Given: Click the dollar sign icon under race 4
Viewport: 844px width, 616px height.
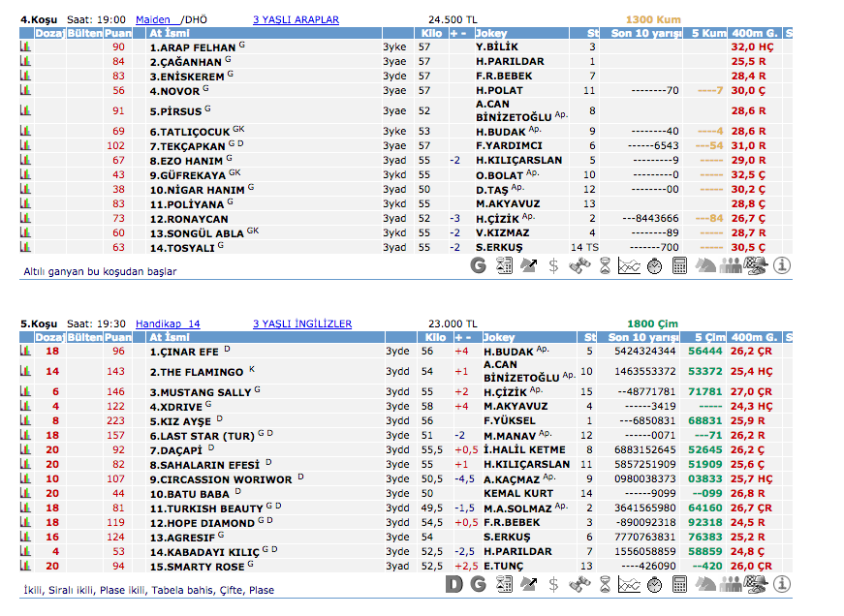Looking at the screenshot, I should pos(553,264).
